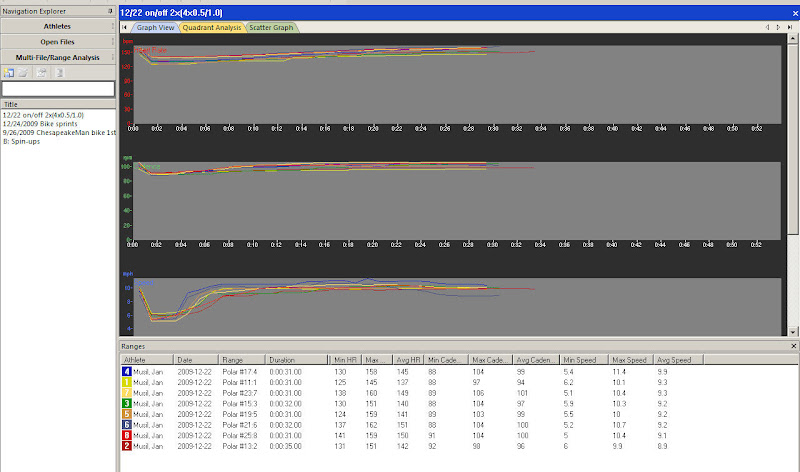800x472 pixels.
Task: Click the fourth icon in the navigation toolbar
Action: click(60, 73)
